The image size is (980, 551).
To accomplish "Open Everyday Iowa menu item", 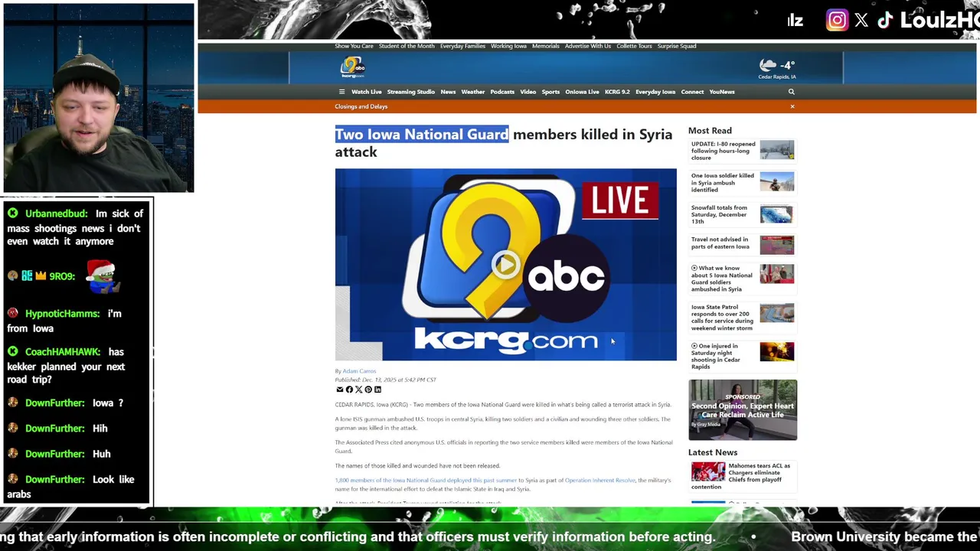I will coord(655,92).
